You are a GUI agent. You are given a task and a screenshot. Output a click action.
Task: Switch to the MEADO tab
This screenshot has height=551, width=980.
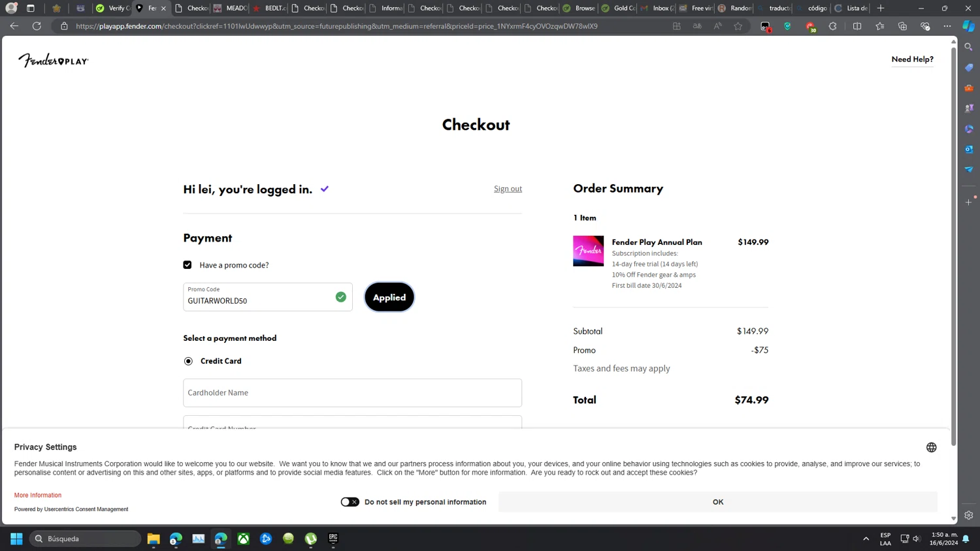tap(230, 8)
